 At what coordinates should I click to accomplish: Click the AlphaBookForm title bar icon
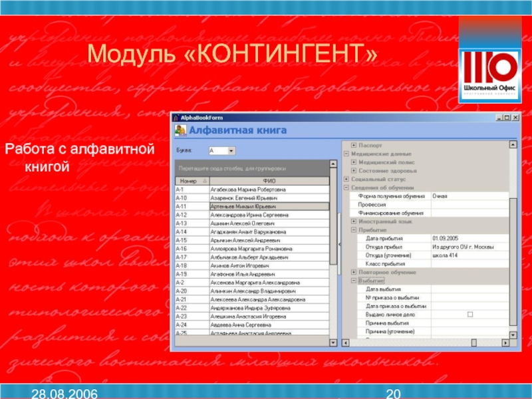click(x=176, y=118)
